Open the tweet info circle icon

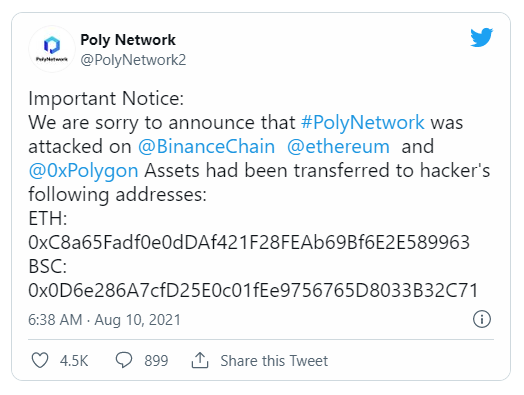coord(482,319)
